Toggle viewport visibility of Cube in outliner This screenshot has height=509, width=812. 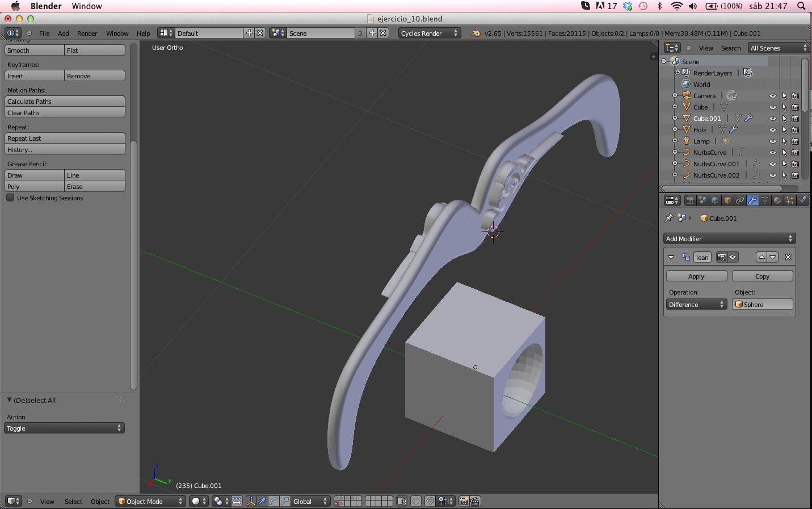click(x=772, y=107)
